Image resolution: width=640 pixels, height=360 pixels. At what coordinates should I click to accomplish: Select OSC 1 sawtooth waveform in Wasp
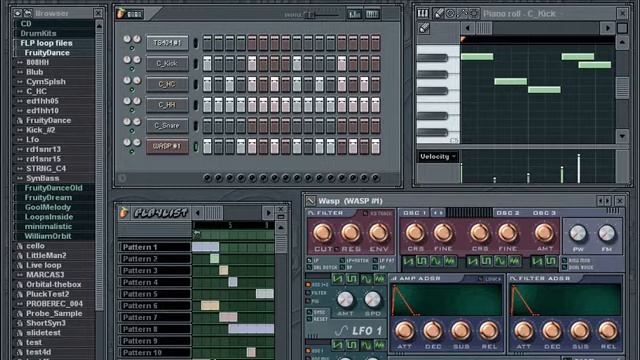(408, 261)
